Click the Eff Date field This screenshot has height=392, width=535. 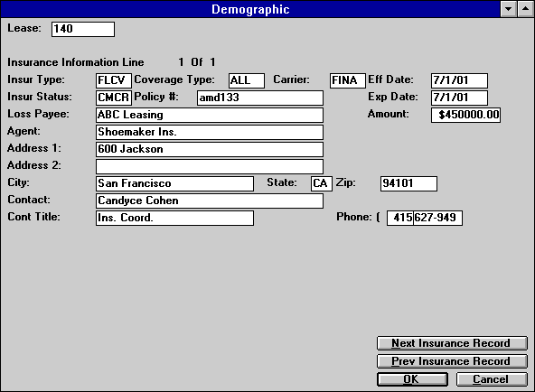tap(459, 80)
